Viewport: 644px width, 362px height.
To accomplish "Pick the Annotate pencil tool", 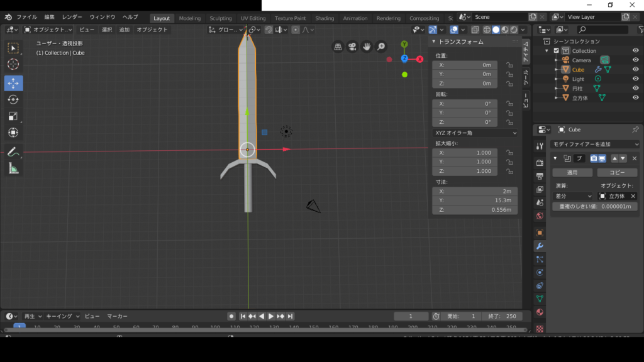I will [13, 151].
